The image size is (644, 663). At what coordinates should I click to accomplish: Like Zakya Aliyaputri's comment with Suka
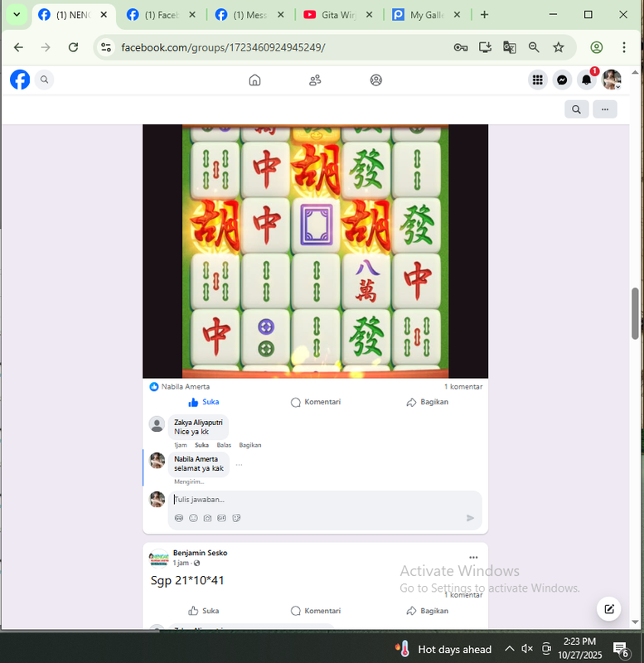(201, 445)
